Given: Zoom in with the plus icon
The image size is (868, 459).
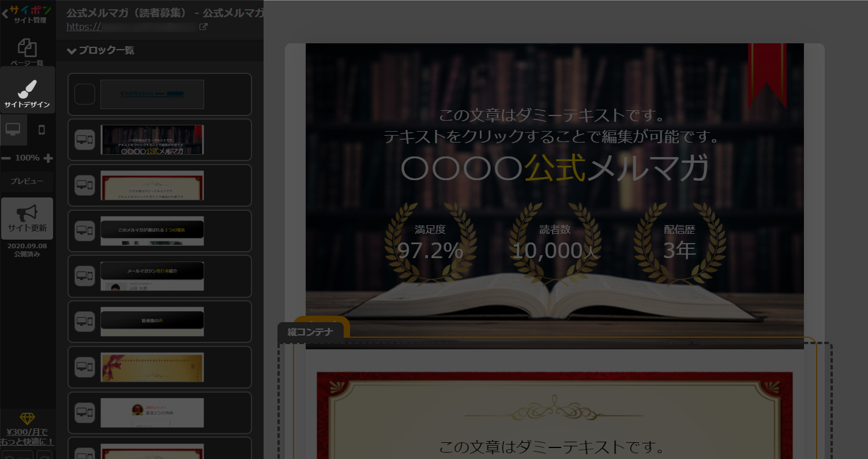Looking at the screenshot, I should [x=48, y=158].
